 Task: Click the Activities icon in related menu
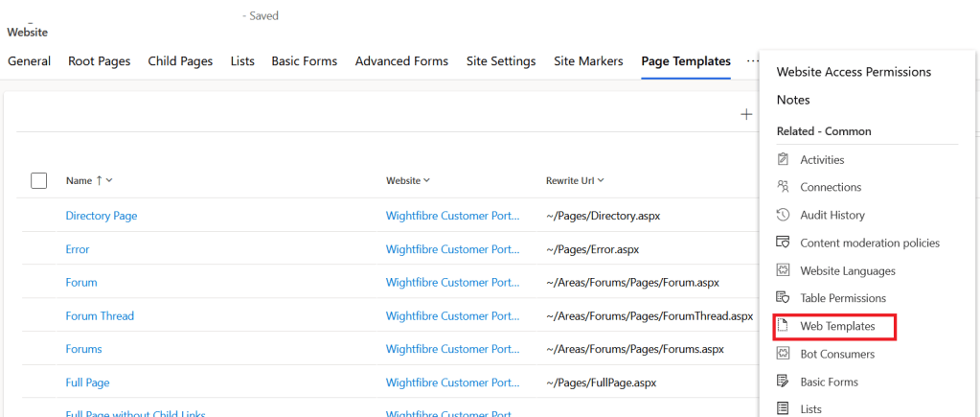click(x=783, y=159)
